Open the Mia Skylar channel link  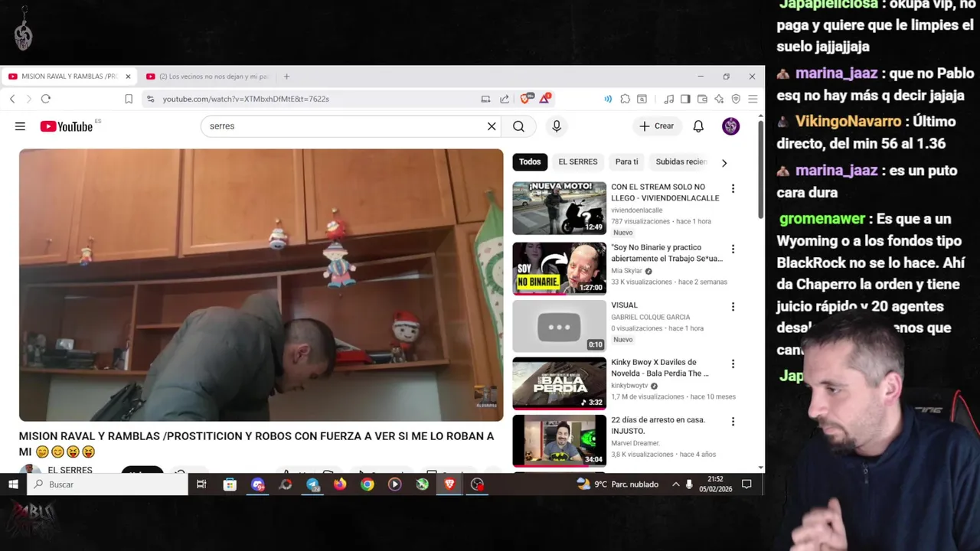626,271
